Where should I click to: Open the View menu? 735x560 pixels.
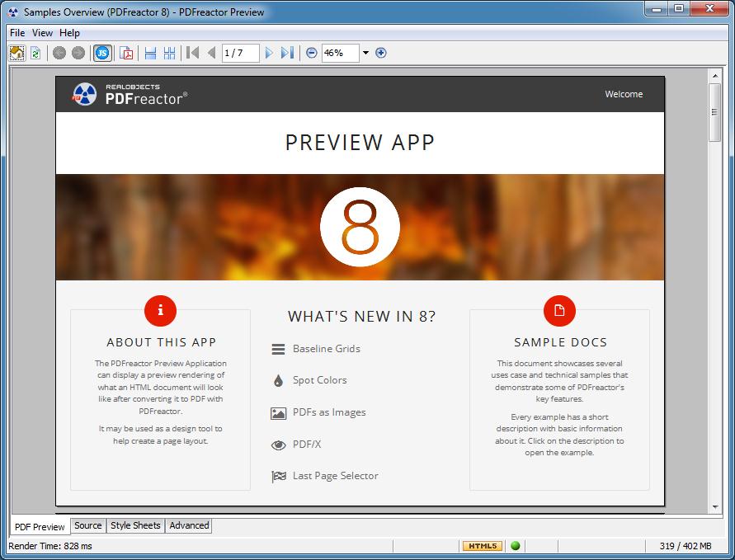point(42,33)
